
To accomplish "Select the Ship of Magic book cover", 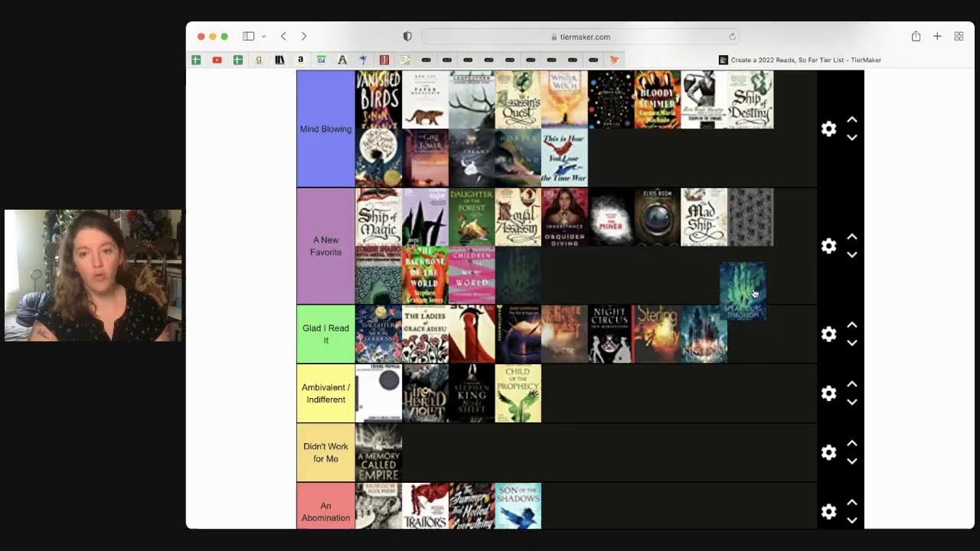I will click(378, 217).
